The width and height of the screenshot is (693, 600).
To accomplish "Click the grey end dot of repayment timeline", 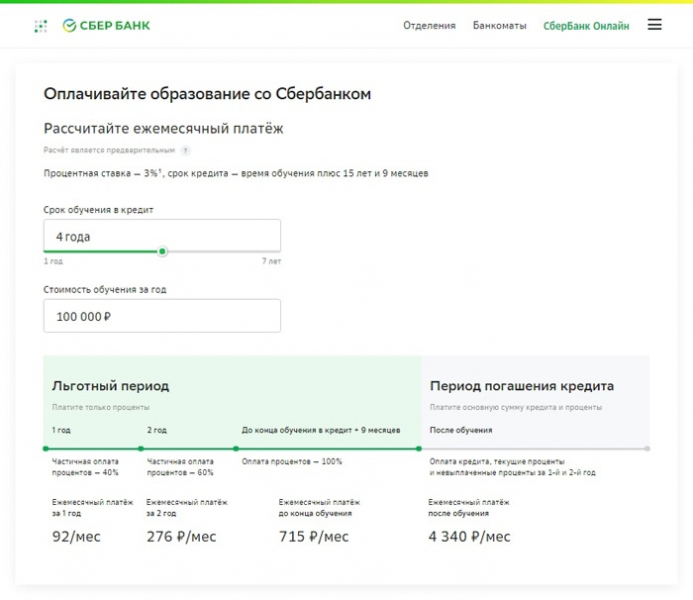I will [647, 448].
